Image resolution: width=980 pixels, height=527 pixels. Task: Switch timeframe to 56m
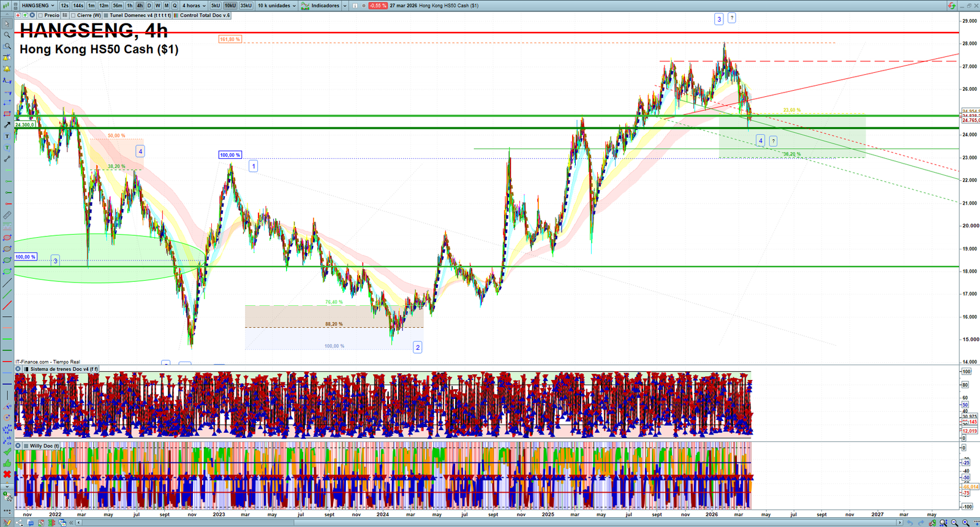pos(118,6)
